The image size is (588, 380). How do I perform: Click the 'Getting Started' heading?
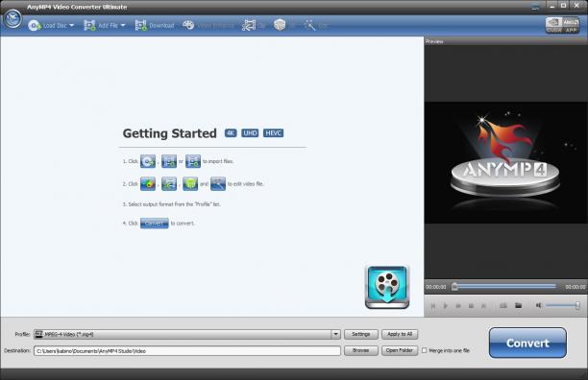pos(170,133)
